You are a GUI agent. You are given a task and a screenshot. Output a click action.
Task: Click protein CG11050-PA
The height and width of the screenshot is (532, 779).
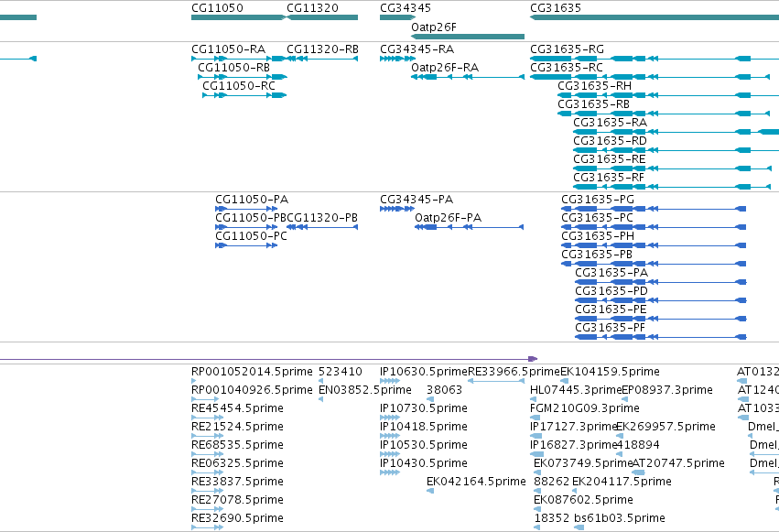coord(246,209)
